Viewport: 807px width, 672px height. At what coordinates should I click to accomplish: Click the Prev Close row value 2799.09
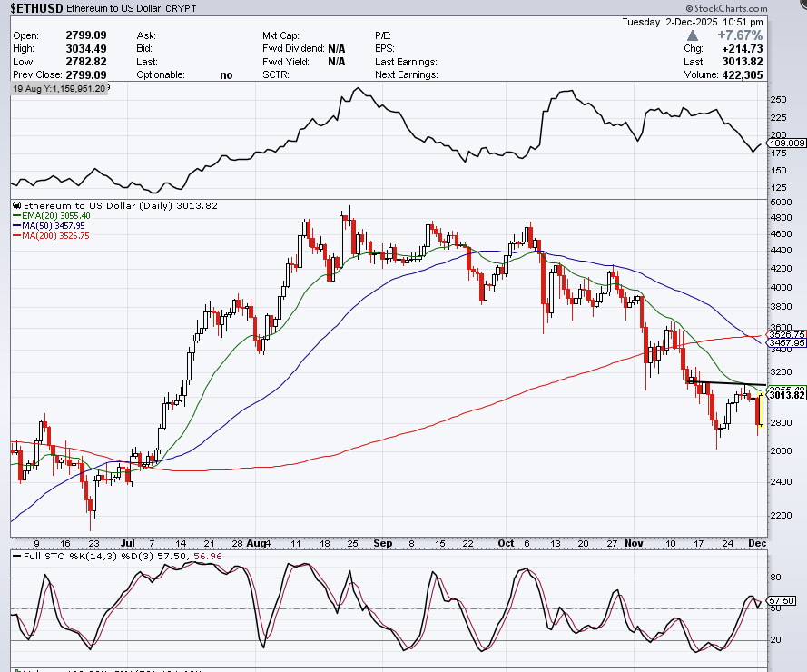pos(86,74)
